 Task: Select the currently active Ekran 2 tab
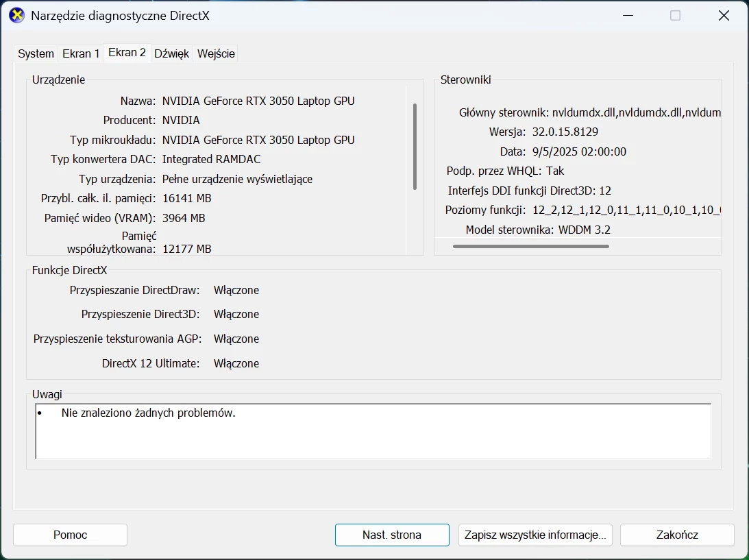click(126, 52)
